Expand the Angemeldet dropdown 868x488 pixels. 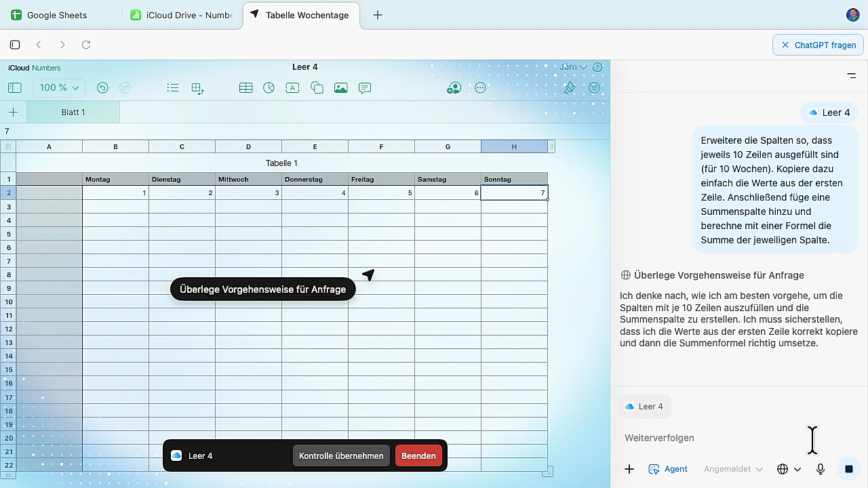pos(733,469)
